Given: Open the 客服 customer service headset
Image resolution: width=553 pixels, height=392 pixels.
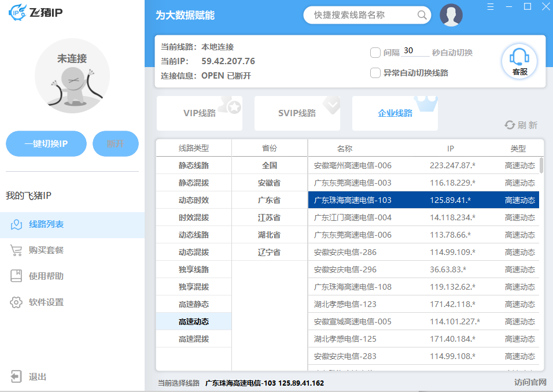Looking at the screenshot, I should point(519,61).
